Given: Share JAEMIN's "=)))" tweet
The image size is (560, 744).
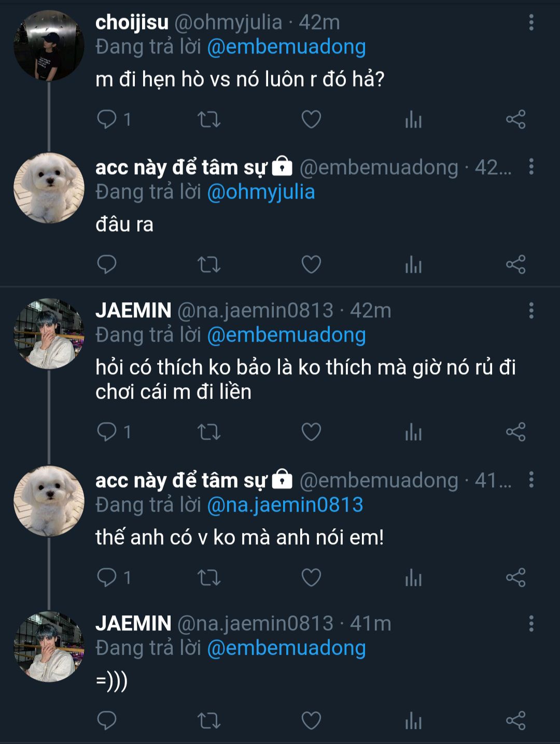Looking at the screenshot, I should 515,721.
